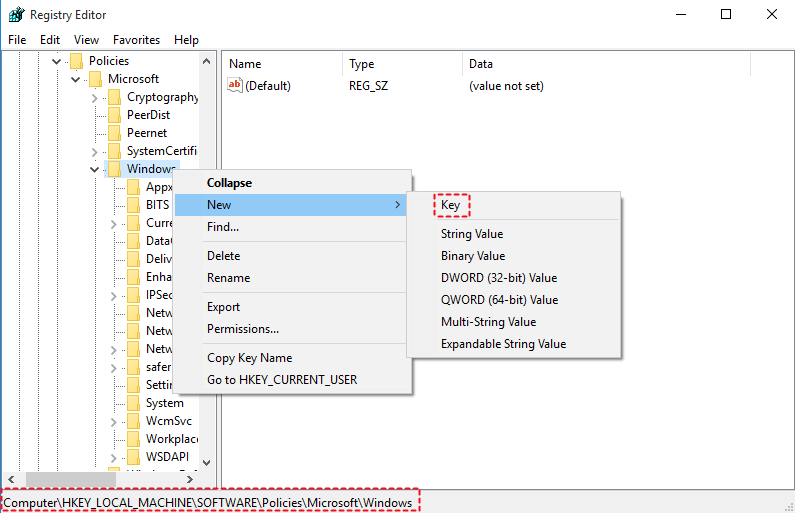
Task: Click the PeerDist folder icon
Action: coord(115,115)
